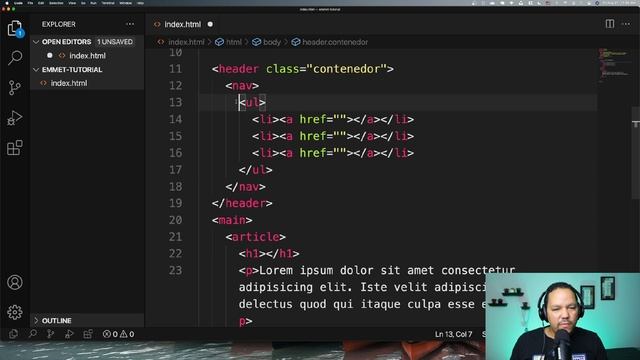The width and height of the screenshot is (640, 360).
Task: Expand the OUTLINE section
Action: (x=36, y=320)
